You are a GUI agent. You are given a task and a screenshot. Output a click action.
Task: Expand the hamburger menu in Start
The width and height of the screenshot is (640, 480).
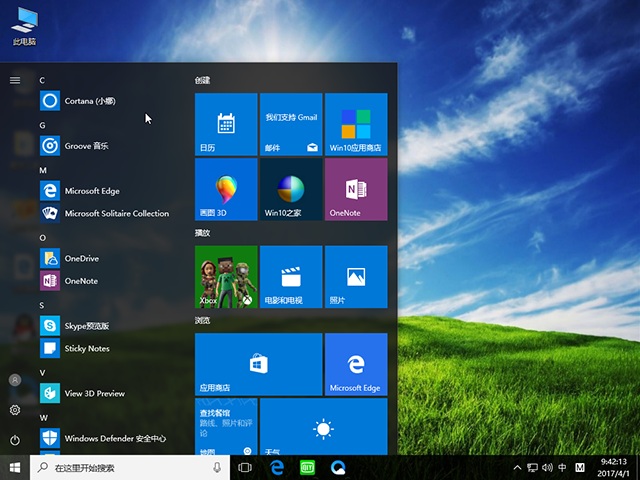15,80
